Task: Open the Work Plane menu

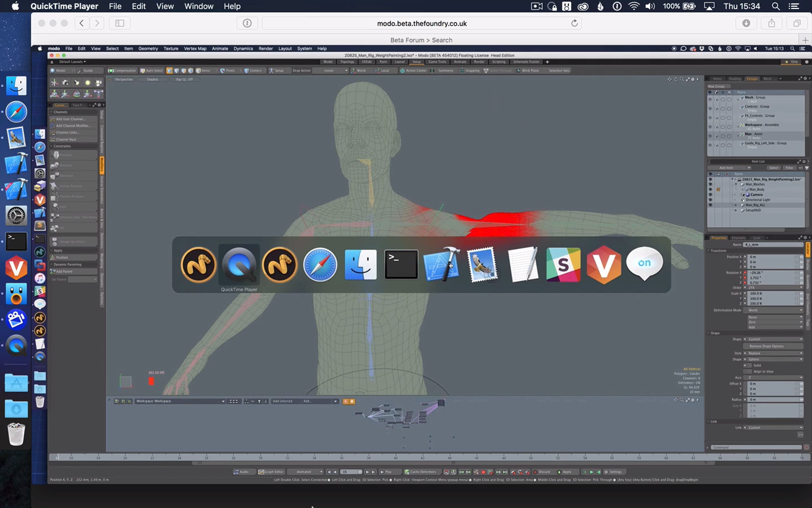Action: [x=528, y=71]
